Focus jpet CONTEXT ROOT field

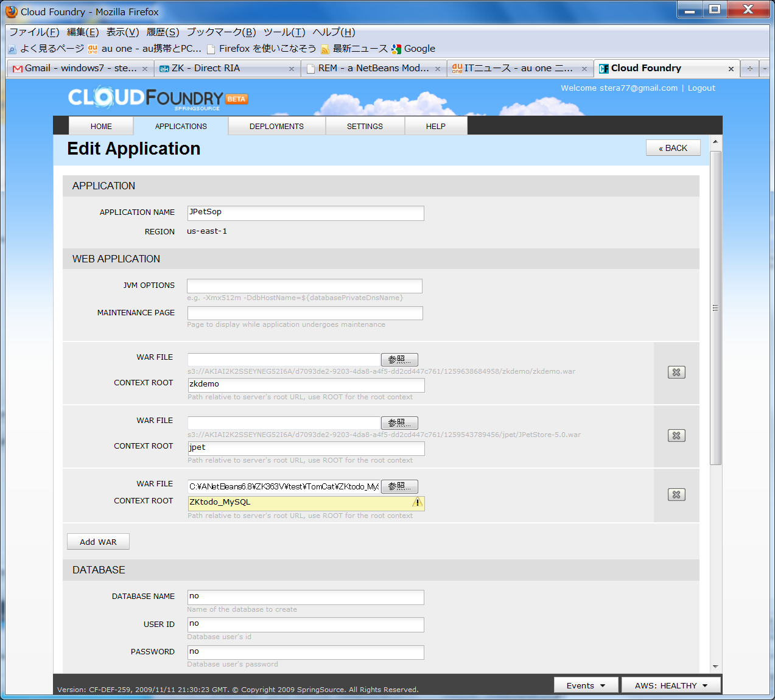pyautogui.click(x=306, y=449)
